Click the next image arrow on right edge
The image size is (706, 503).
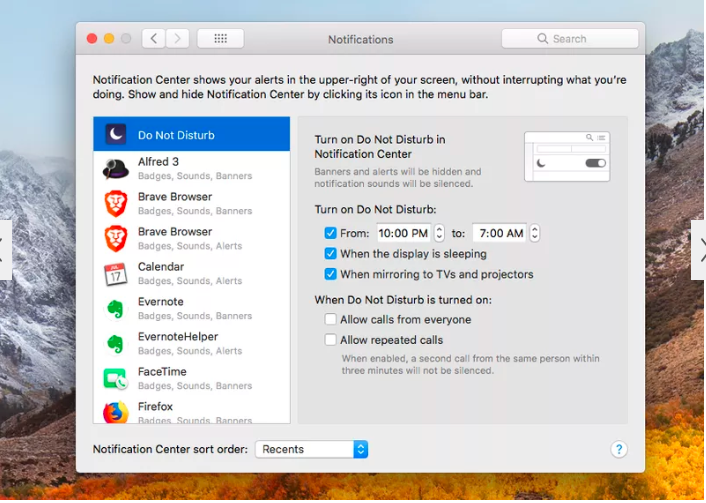click(x=700, y=250)
